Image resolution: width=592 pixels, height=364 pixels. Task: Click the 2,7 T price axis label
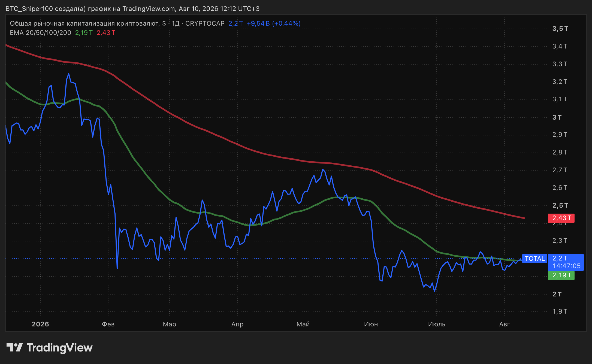[x=560, y=170]
